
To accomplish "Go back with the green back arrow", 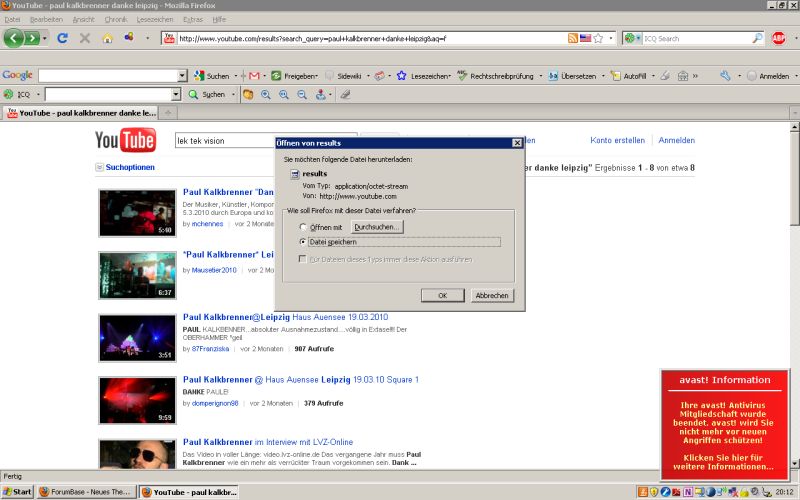I will [13, 38].
